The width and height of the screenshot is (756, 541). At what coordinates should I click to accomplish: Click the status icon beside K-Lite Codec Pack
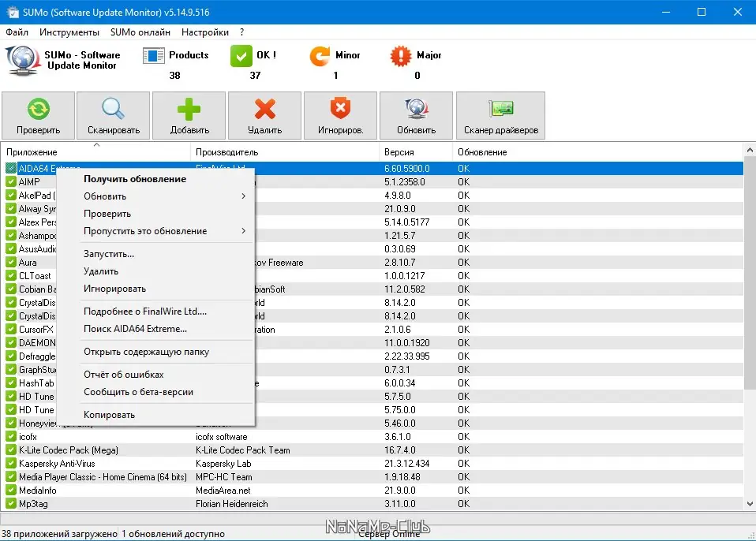11,450
